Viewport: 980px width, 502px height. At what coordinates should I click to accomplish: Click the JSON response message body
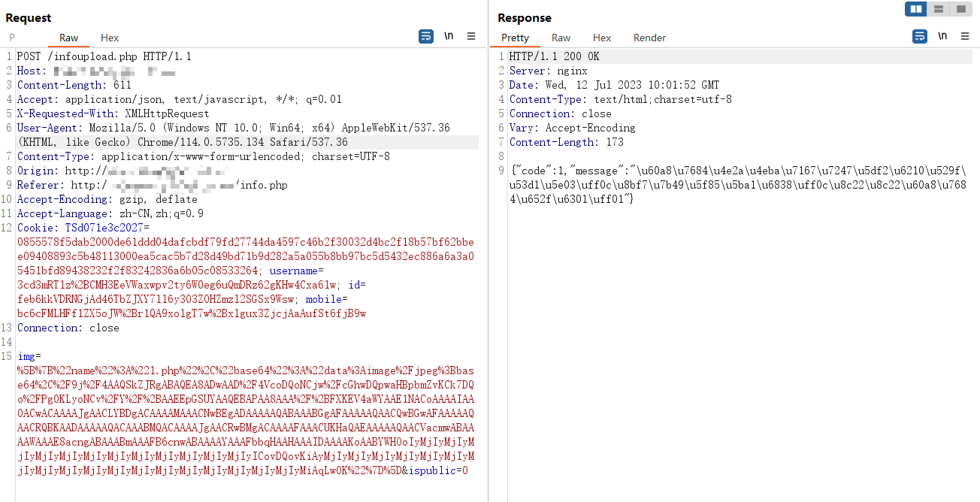point(740,185)
